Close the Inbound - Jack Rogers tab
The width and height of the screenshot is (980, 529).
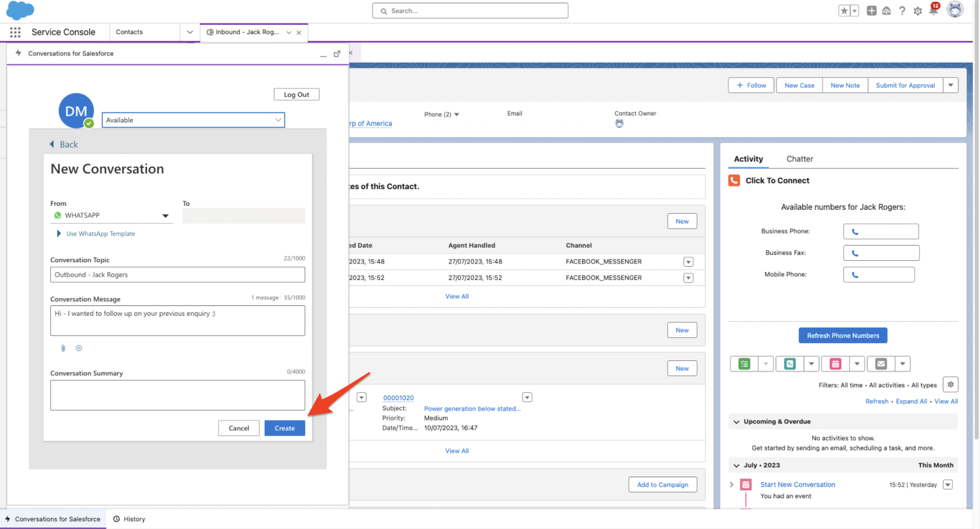point(299,32)
